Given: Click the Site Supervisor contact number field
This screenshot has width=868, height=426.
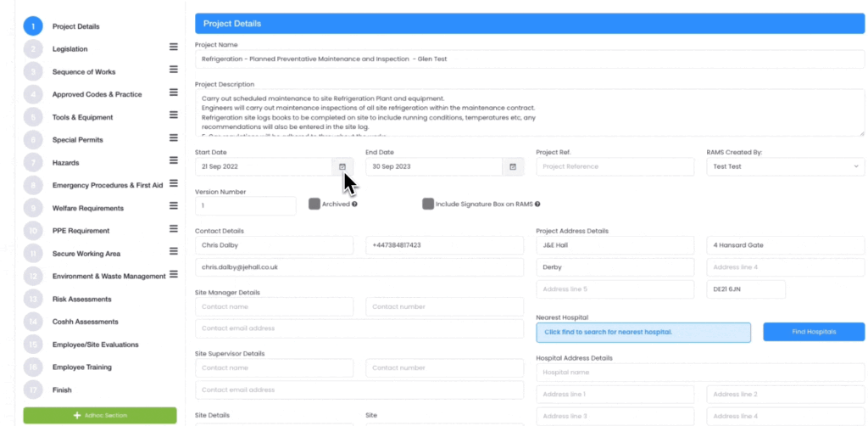Looking at the screenshot, I should (444, 367).
